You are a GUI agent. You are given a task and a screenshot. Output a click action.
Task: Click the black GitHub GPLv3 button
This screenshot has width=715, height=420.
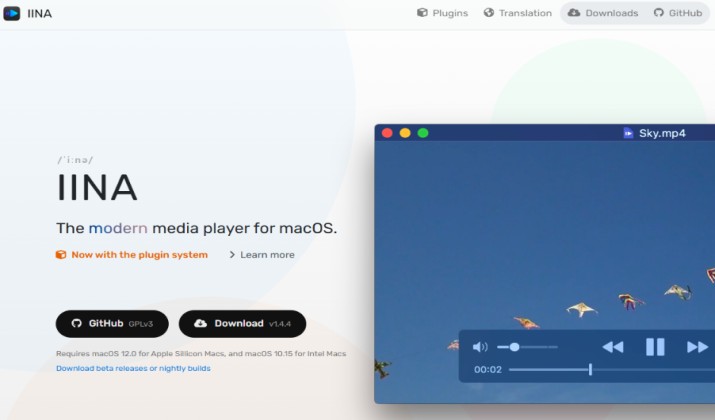112,324
